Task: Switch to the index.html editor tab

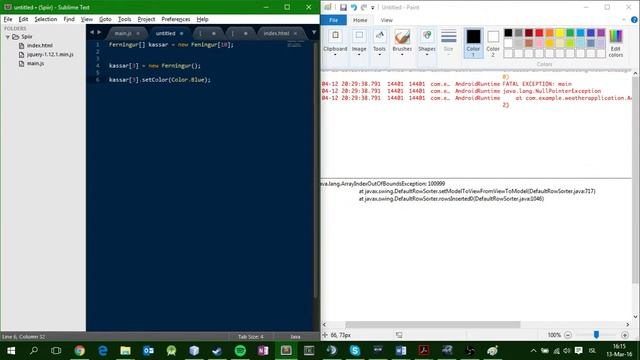Action: [x=276, y=33]
